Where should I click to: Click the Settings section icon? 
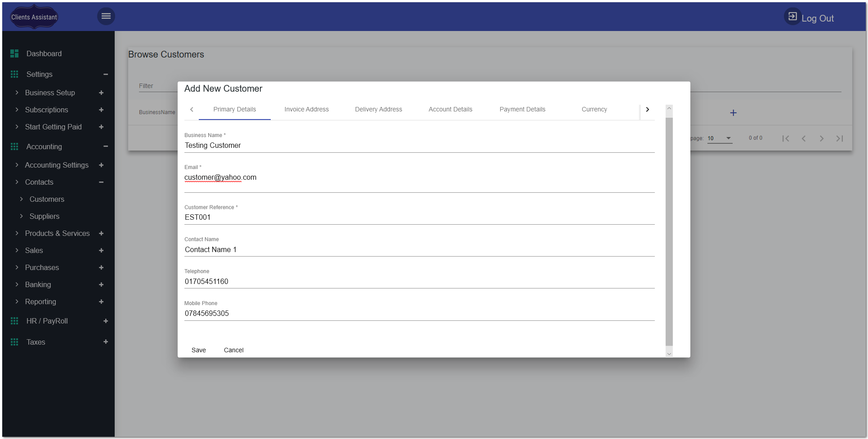[14, 74]
